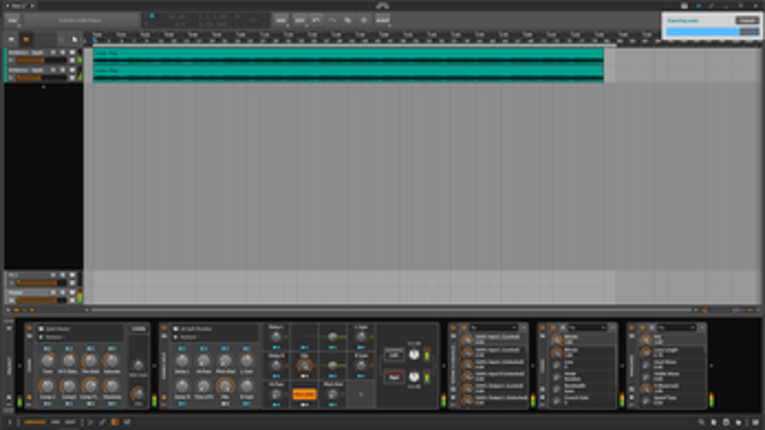765x430 pixels.
Task: Toggle solo on the first track
Action: coord(65,52)
